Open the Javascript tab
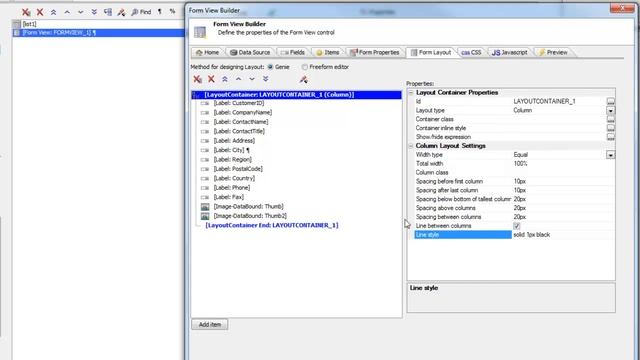This screenshot has height=360, width=640. pyautogui.click(x=509, y=53)
